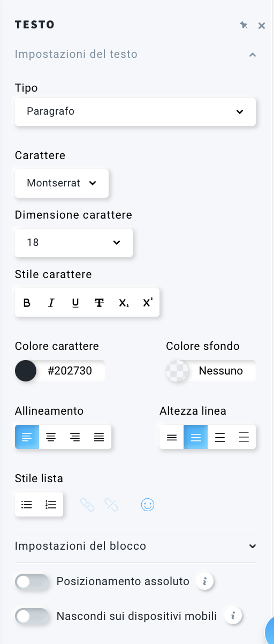274x644 pixels.
Task: Justify the text alignment
Action: (x=99, y=437)
